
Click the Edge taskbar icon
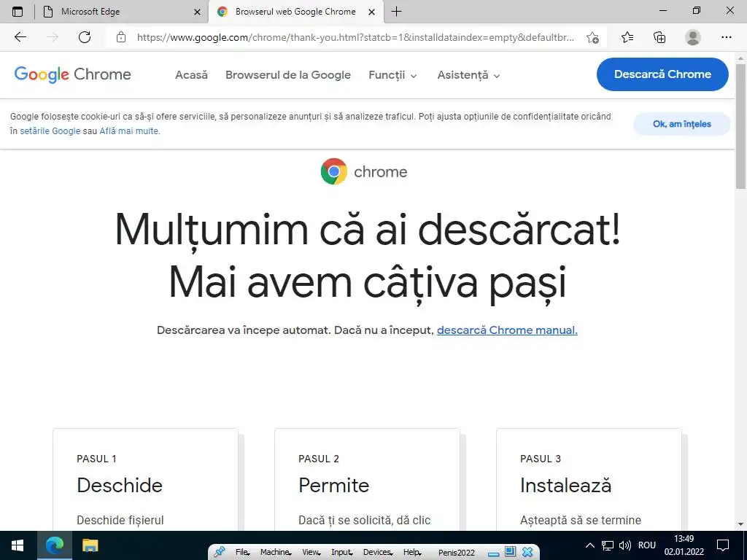54,545
